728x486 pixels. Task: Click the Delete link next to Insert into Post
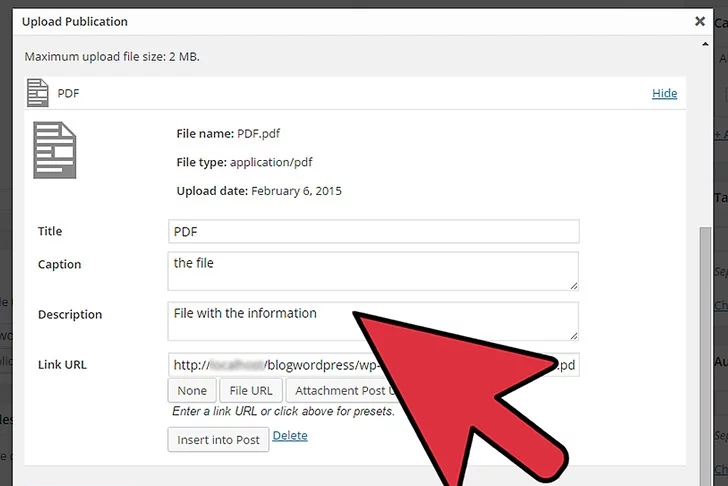coord(290,436)
